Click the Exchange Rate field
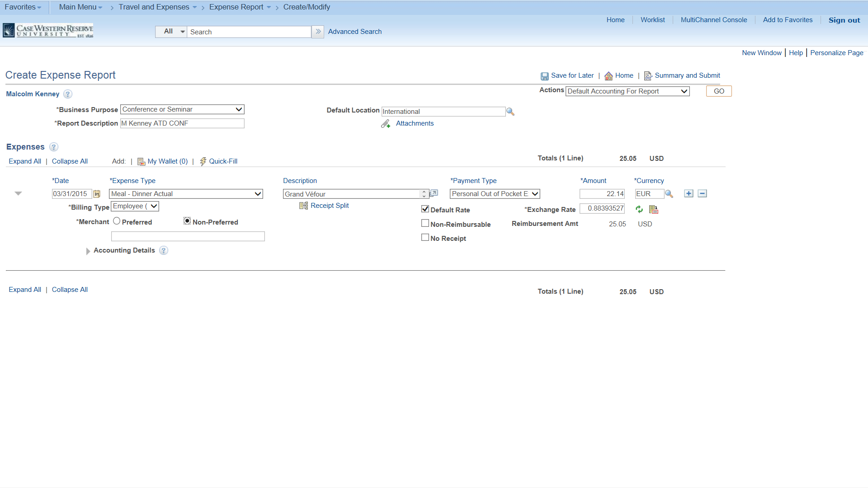This screenshot has height=488, width=868. click(602, 208)
